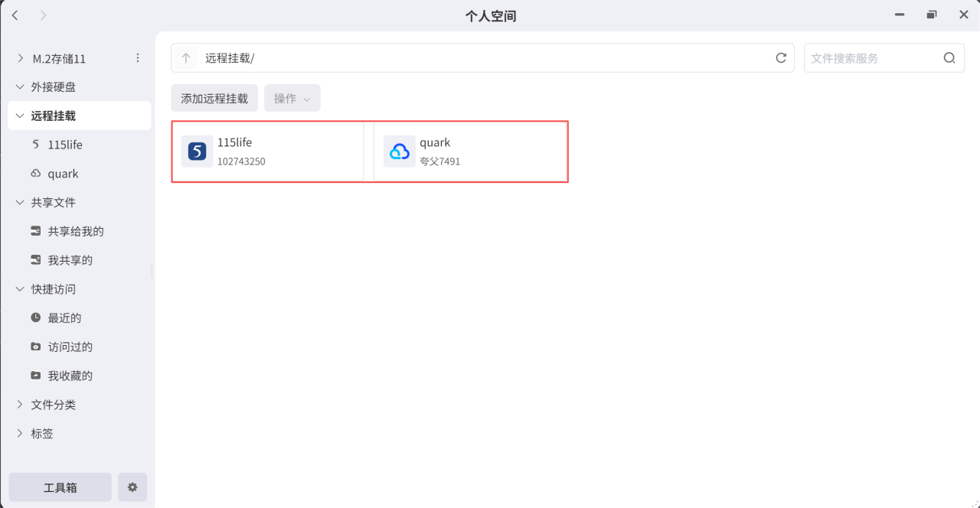Expand the M.2存储11 storage tree

click(20, 58)
